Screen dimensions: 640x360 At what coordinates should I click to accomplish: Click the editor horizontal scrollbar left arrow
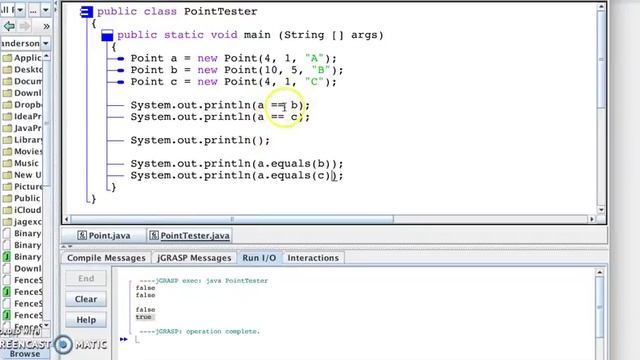67,219
